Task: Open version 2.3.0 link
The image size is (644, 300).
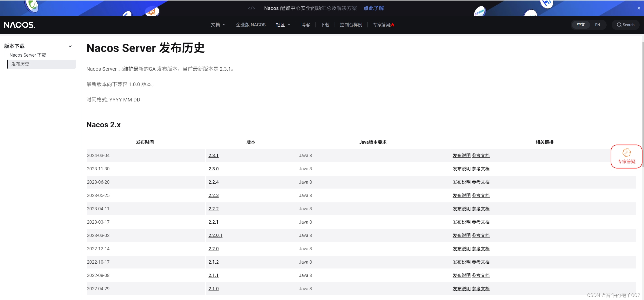Action: pyautogui.click(x=213, y=169)
